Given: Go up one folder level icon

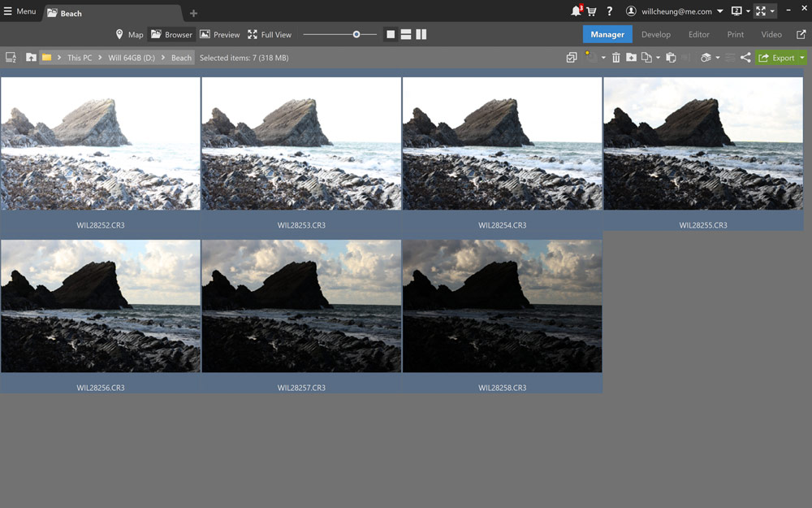Looking at the screenshot, I should (31, 58).
